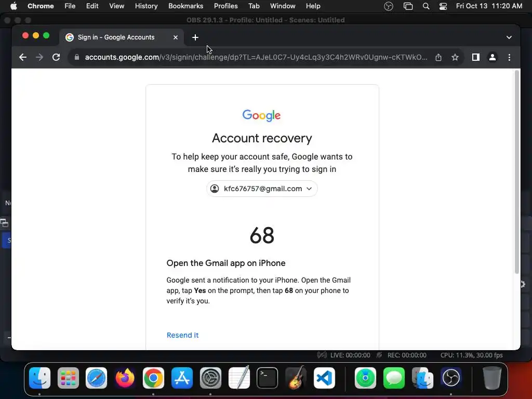Open Visual Studio Code from the Dock
The height and width of the screenshot is (399, 532).
click(324, 378)
